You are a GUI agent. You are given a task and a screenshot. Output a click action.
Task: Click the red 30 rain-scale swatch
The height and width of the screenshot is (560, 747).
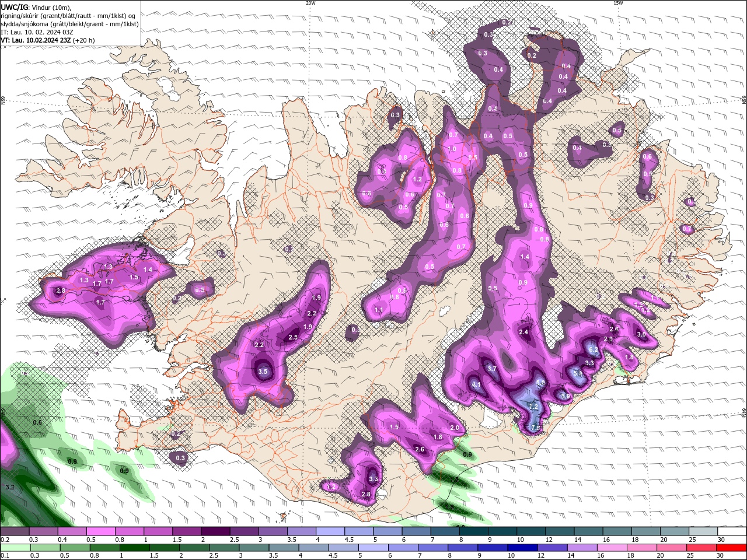[x=731, y=547]
